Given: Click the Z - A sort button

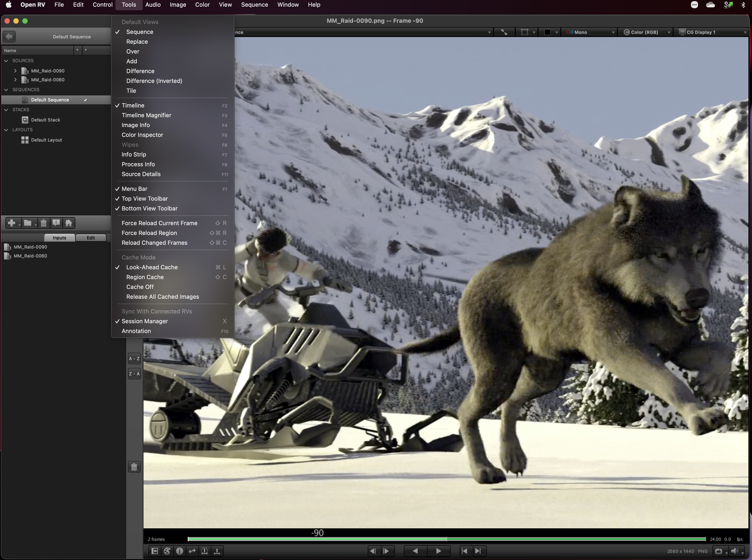Looking at the screenshot, I should point(134,374).
